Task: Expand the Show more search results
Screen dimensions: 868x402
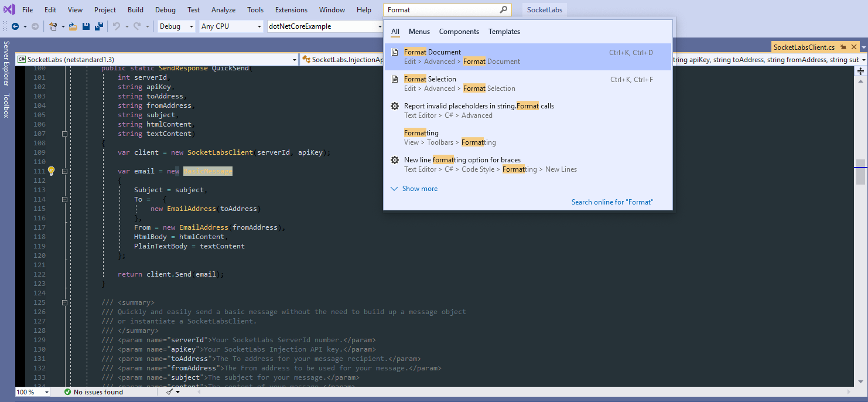Action: point(414,189)
